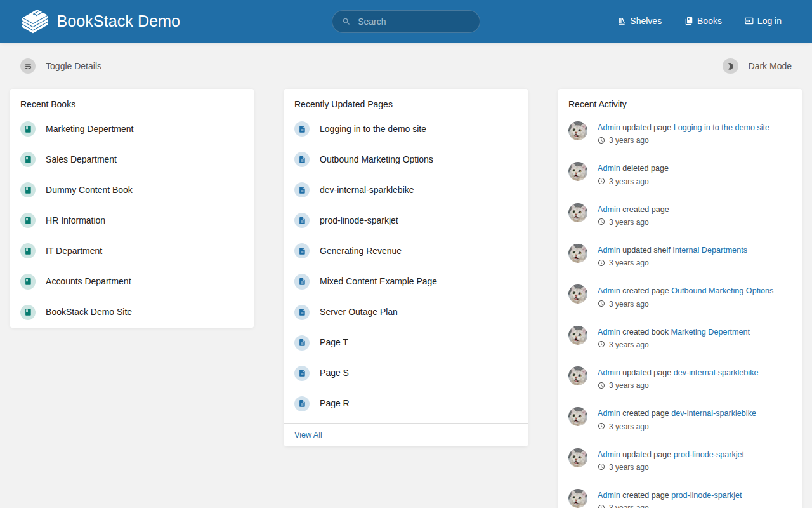Click the page icon next to Server Outage Plan
Screen dimensions: 812x508
click(x=301, y=312)
